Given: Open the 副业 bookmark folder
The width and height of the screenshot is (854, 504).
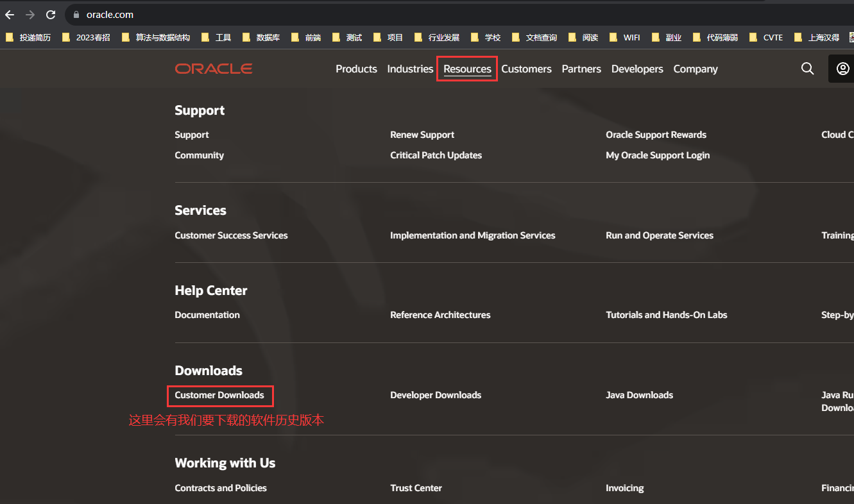Looking at the screenshot, I should 667,37.
